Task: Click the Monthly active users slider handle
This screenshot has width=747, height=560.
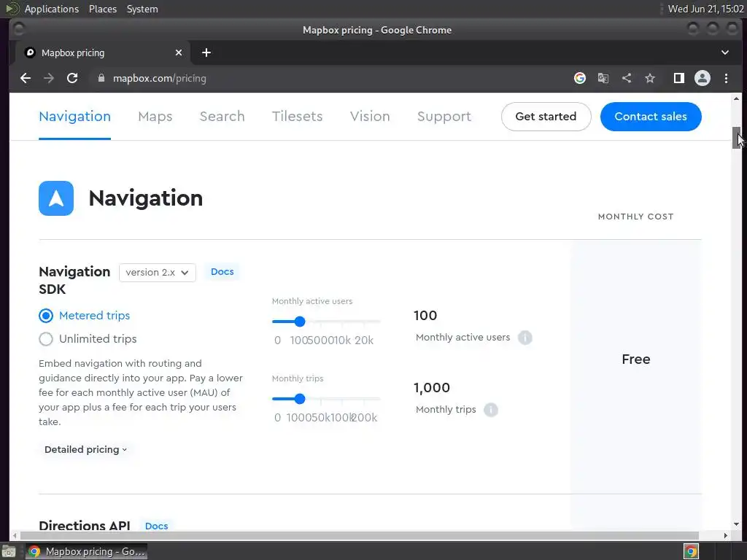Action: click(300, 322)
